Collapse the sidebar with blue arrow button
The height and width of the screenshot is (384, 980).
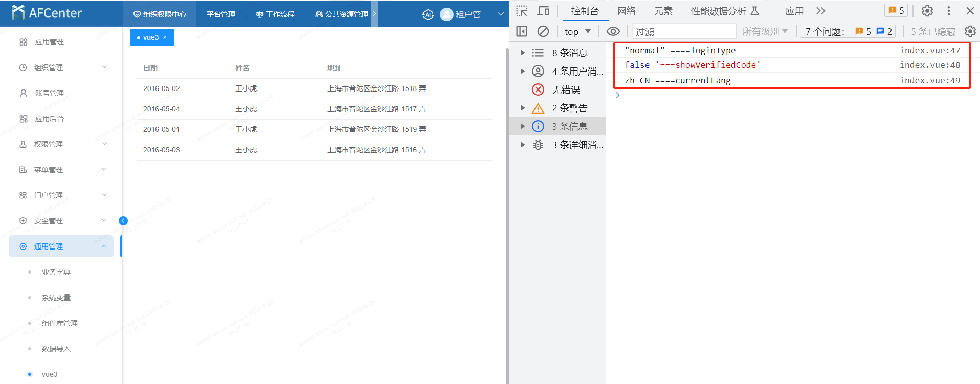[x=123, y=221]
